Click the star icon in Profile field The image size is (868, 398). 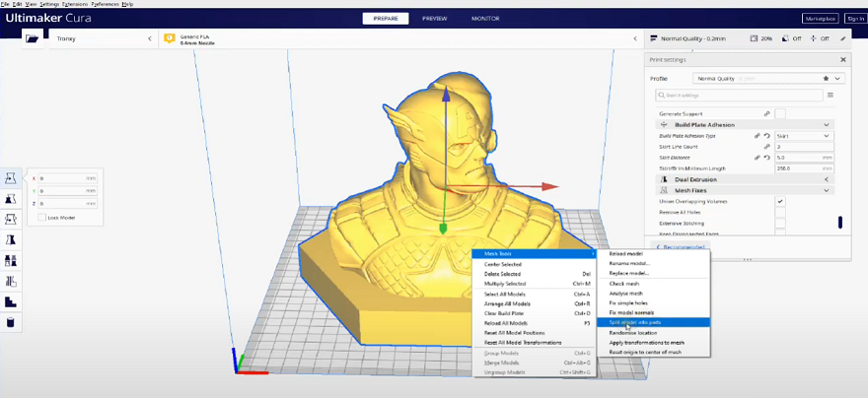pyautogui.click(x=826, y=79)
